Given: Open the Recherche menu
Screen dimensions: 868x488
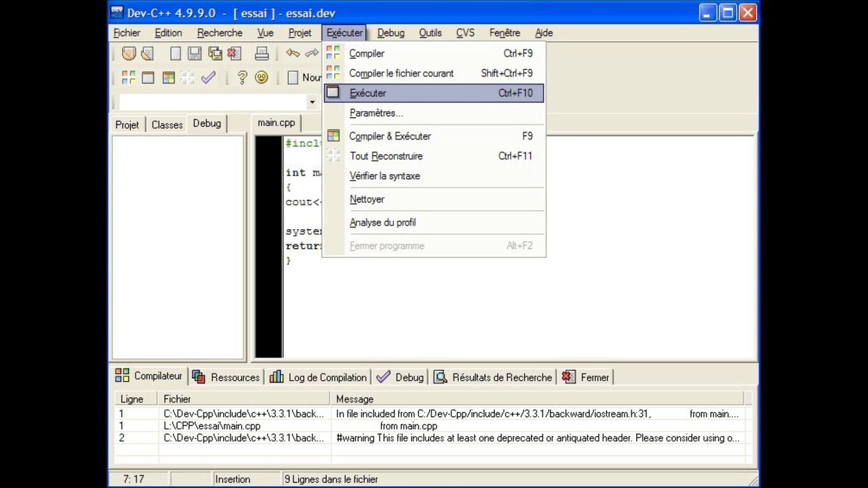Looking at the screenshot, I should tap(220, 33).
